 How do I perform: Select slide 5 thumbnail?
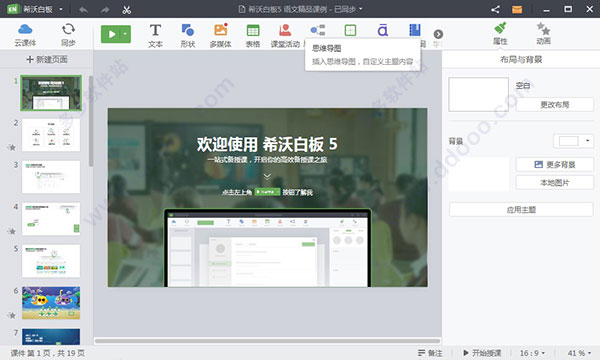pyautogui.click(x=51, y=261)
